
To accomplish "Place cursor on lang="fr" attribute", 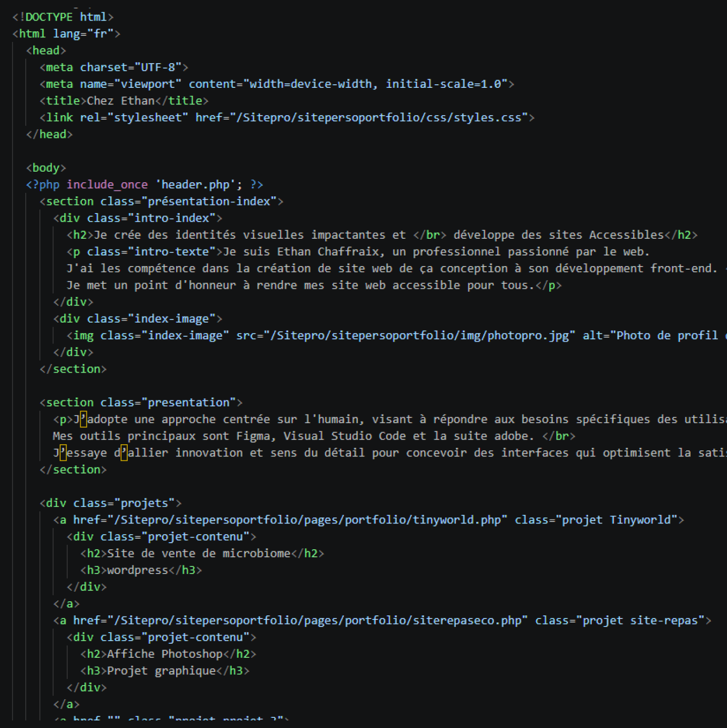I will tap(83, 34).
